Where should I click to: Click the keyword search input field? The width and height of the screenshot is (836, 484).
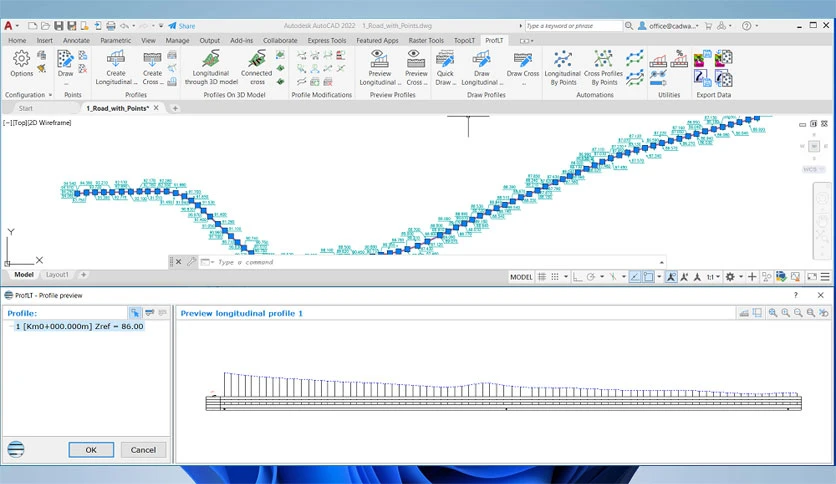tap(574, 26)
